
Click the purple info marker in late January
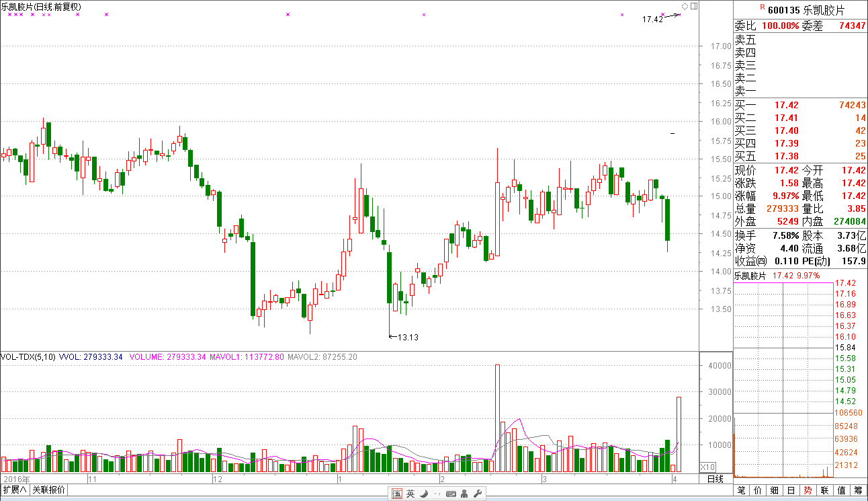[424, 14]
